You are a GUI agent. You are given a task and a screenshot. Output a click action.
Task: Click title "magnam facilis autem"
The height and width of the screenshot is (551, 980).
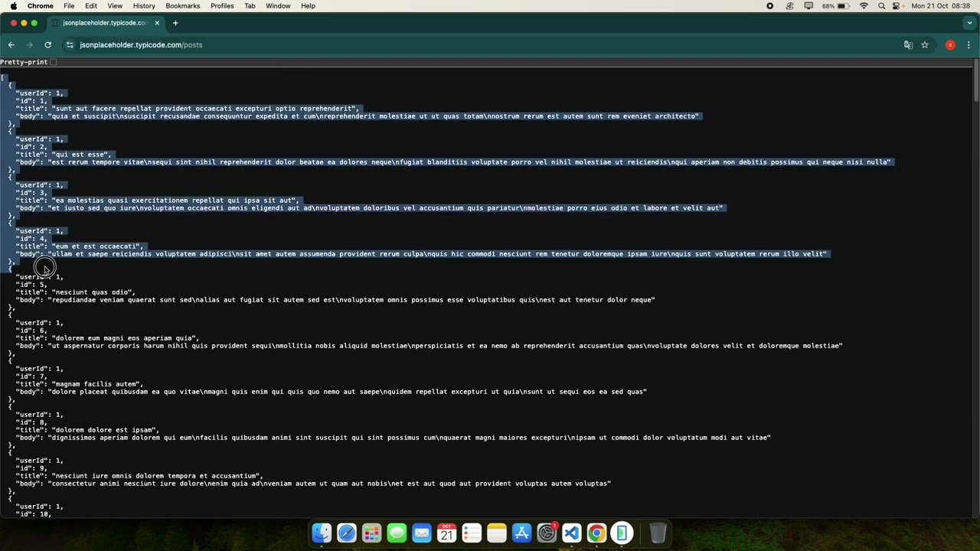point(96,384)
